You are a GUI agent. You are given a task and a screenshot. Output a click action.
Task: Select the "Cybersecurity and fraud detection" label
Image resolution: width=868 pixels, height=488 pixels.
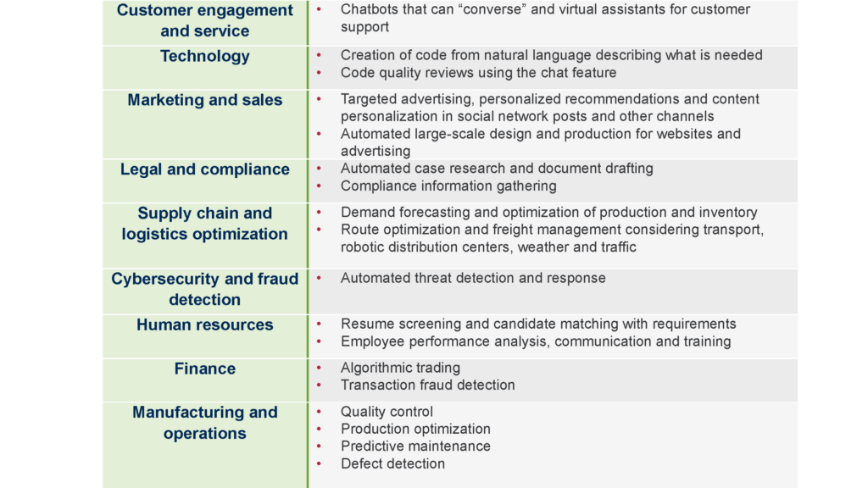click(205, 289)
